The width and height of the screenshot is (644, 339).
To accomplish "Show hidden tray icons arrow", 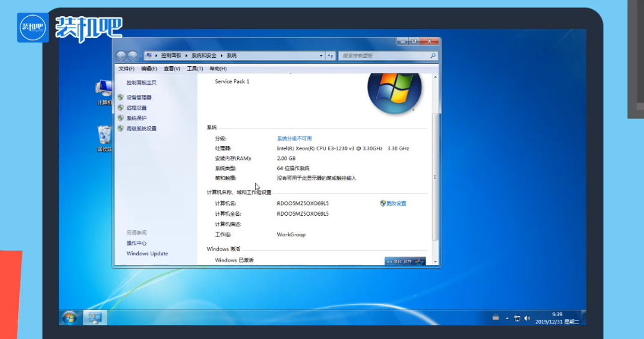I will tap(507, 318).
